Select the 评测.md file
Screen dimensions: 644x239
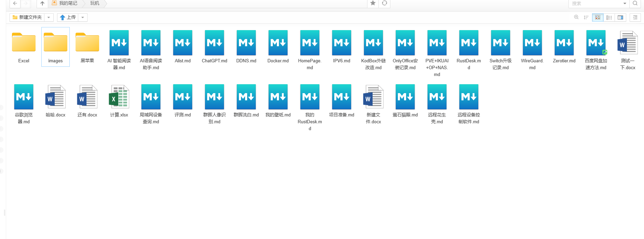coord(183,101)
